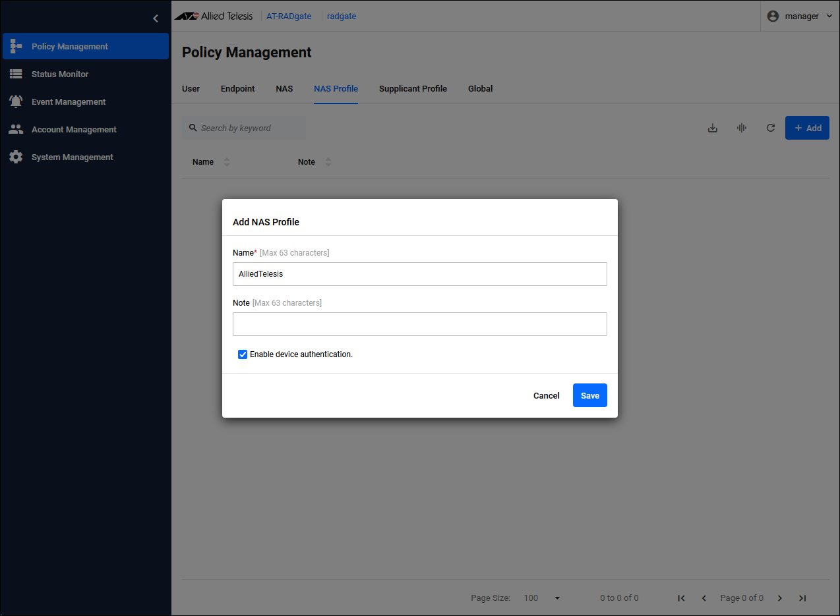Click the next page arrow

pos(780,598)
